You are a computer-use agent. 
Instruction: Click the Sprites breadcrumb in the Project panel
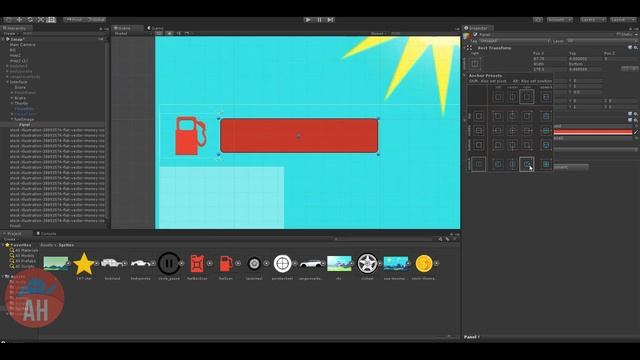click(66, 245)
